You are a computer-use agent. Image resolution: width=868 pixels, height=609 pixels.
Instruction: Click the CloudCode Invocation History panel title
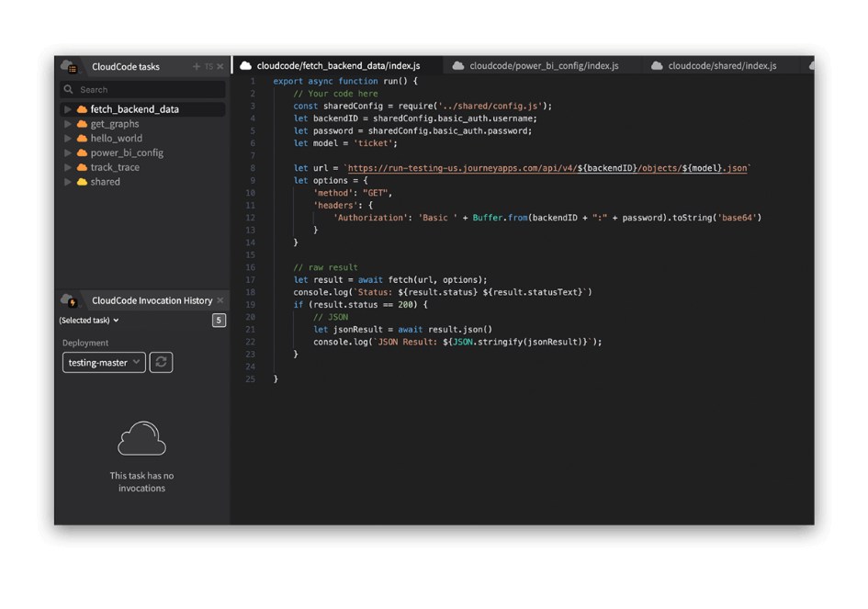click(152, 300)
